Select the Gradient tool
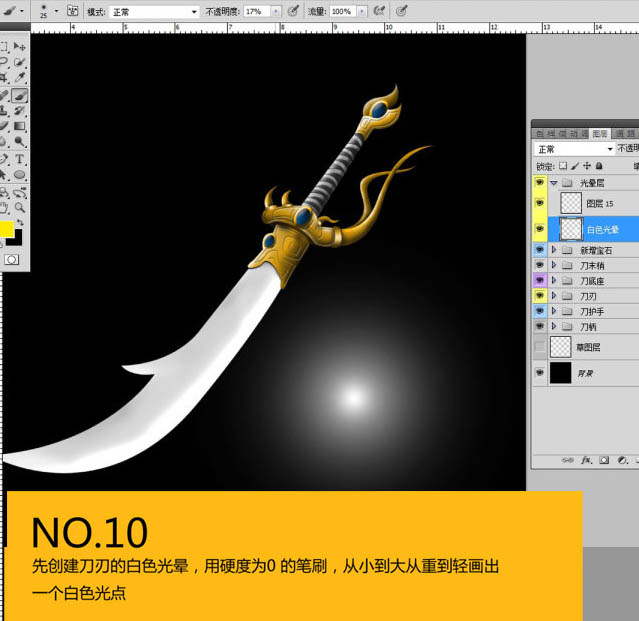Viewport: 639px width, 621px height. [x=19, y=126]
